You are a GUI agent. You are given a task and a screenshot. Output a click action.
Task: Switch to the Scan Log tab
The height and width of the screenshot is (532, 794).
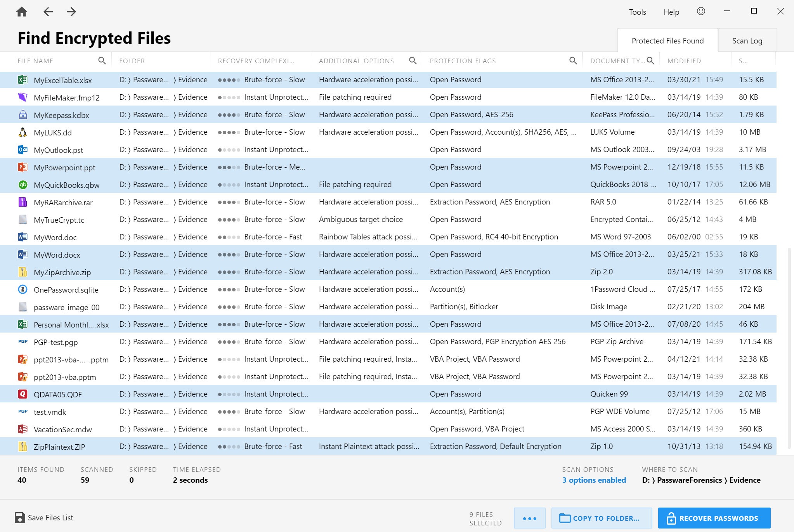pyautogui.click(x=747, y=40)
